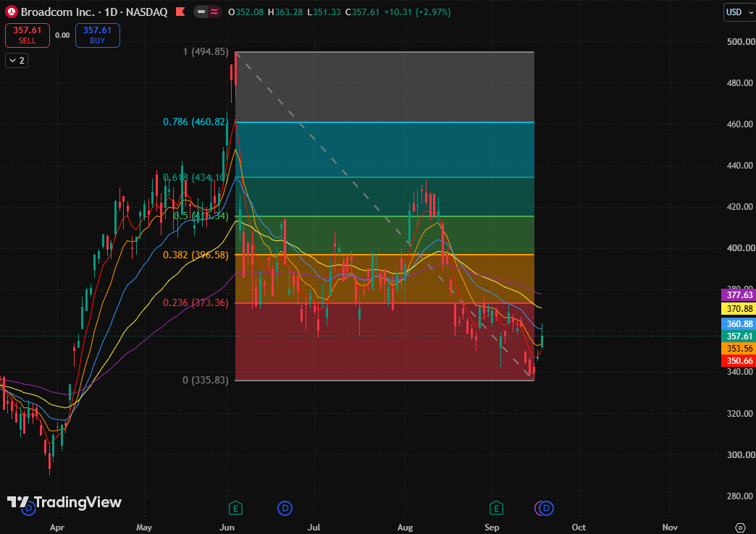The image size is (756, 534).
Task: Select the Fib level label 1 (494.85)
Action: (x=206, y=51)
